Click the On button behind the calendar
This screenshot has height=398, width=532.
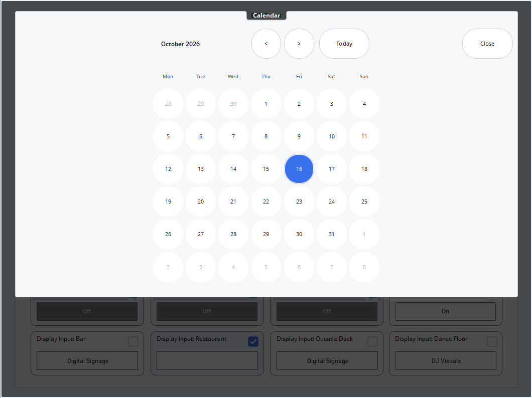445,311
